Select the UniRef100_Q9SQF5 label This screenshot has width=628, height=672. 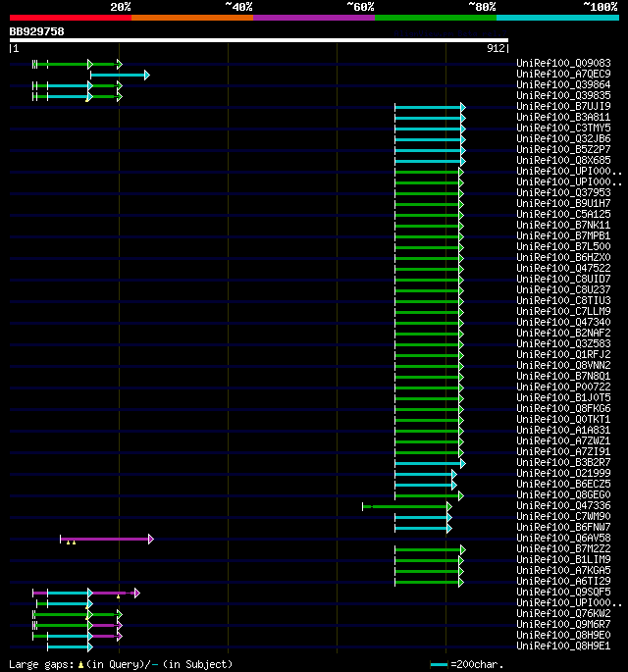[563, 592]
